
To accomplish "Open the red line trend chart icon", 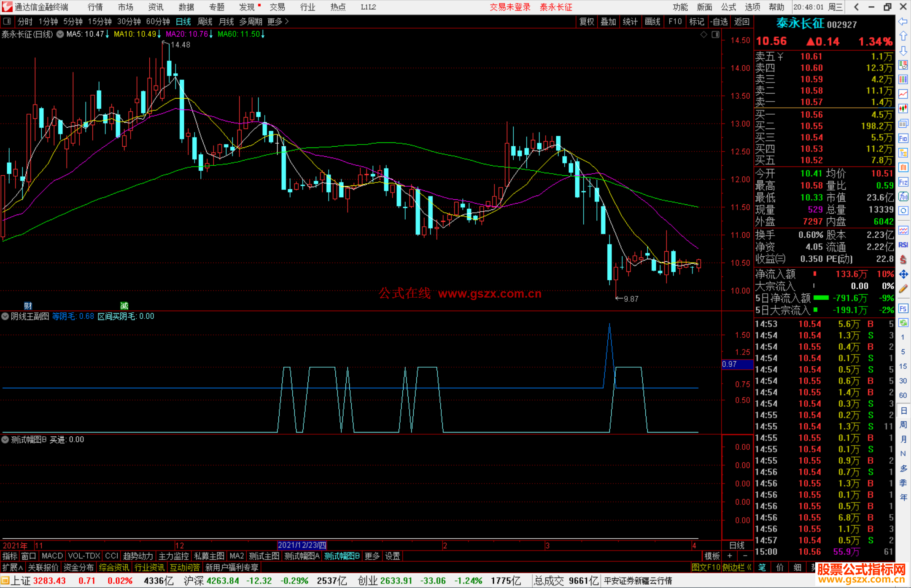I will (903, 94).
